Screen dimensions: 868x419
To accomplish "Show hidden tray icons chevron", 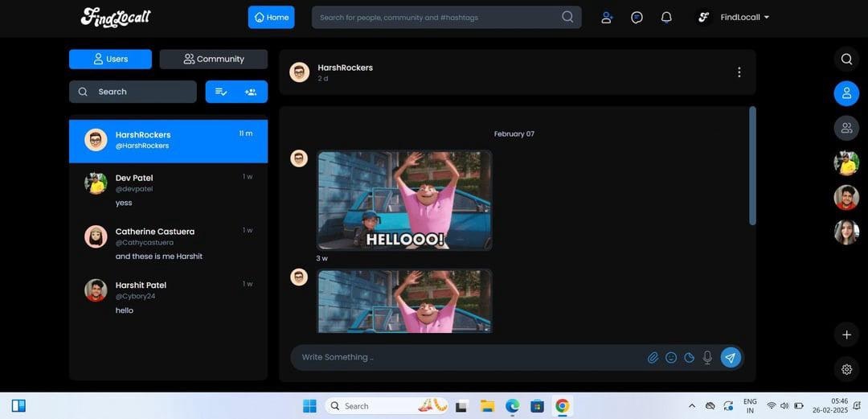I will coord(692,406).
